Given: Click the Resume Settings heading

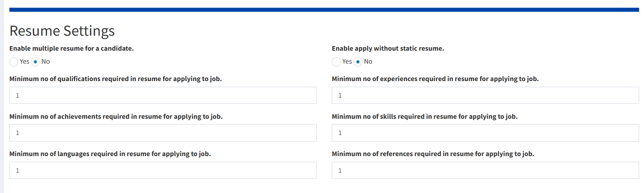Looking at the screenshot, I should pos(62,31).
